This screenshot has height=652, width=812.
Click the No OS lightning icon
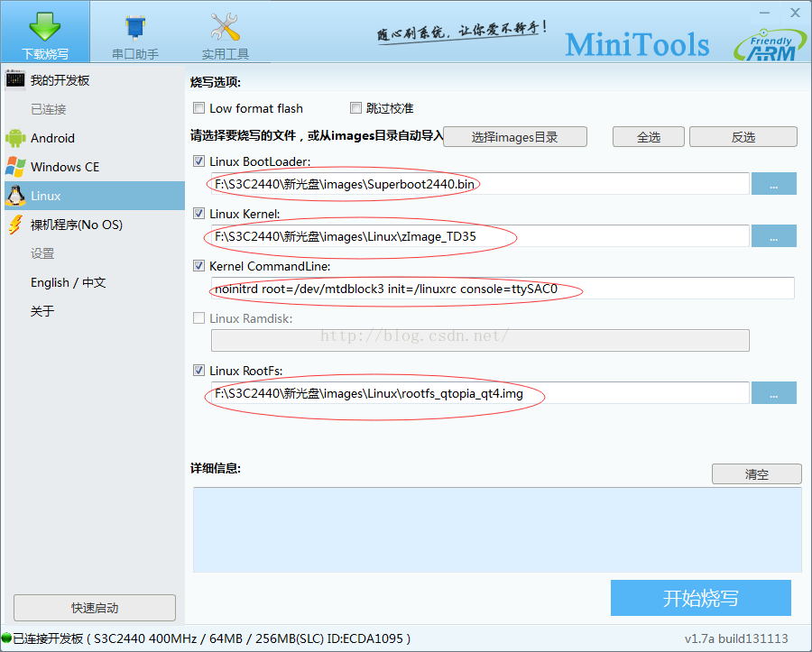point(15,225)
